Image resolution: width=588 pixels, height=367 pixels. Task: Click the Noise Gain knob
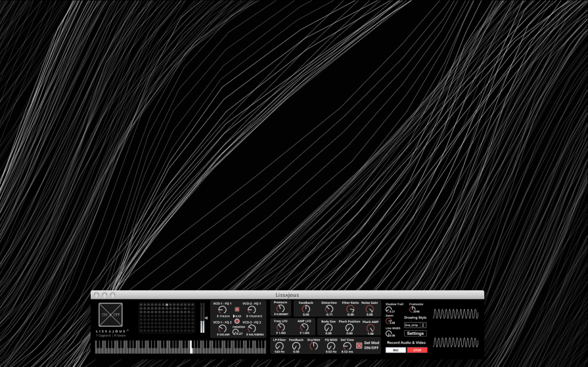[370, 309]
